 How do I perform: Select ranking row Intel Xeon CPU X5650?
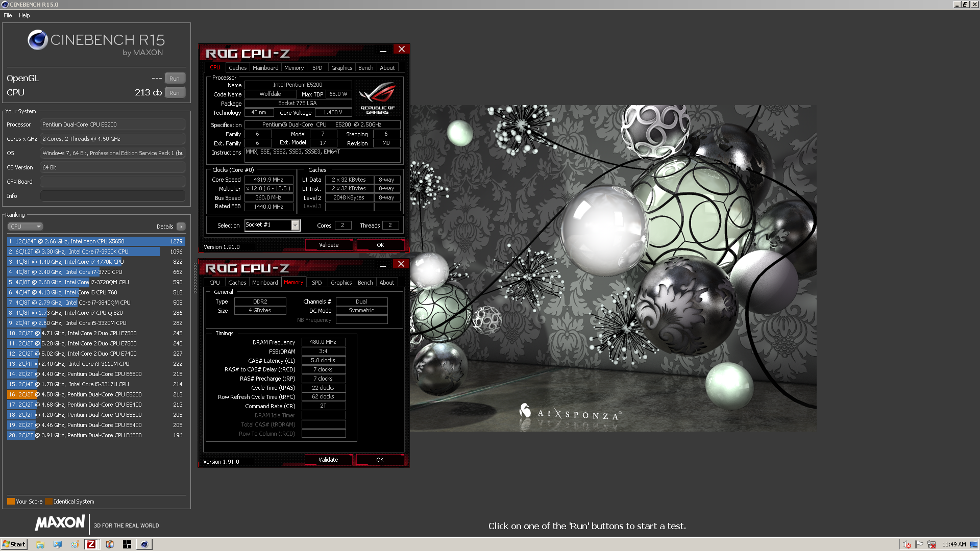click(x=96, y=241)
